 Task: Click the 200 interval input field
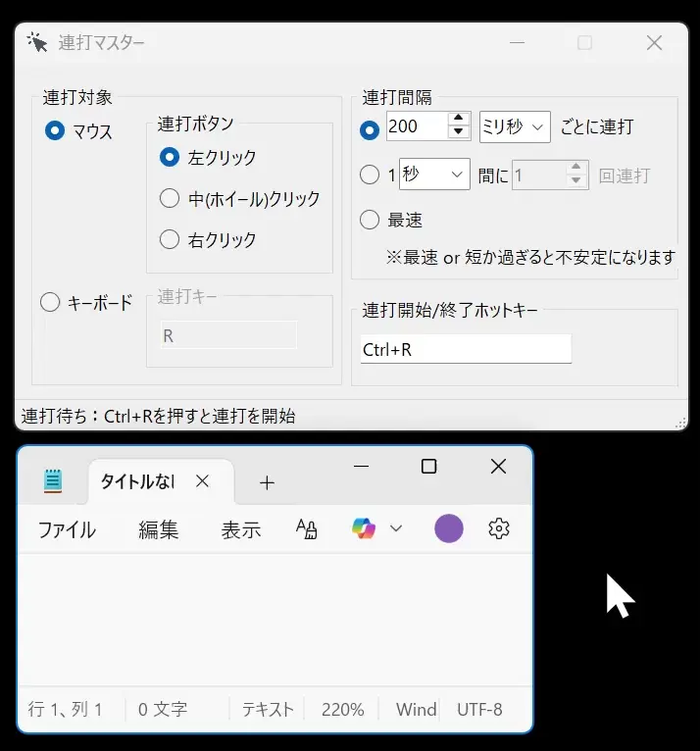tap(417, 126)
